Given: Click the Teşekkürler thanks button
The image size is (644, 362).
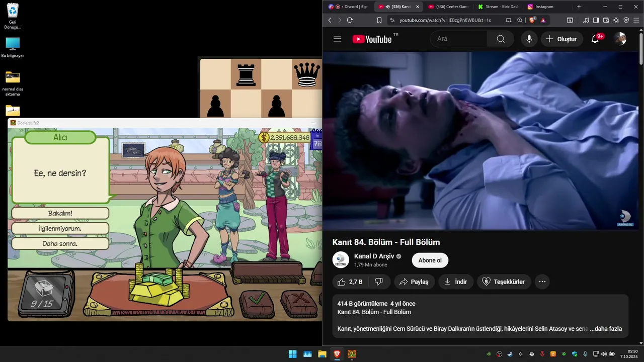Looking at the screenshot, I should coord(503,282).
